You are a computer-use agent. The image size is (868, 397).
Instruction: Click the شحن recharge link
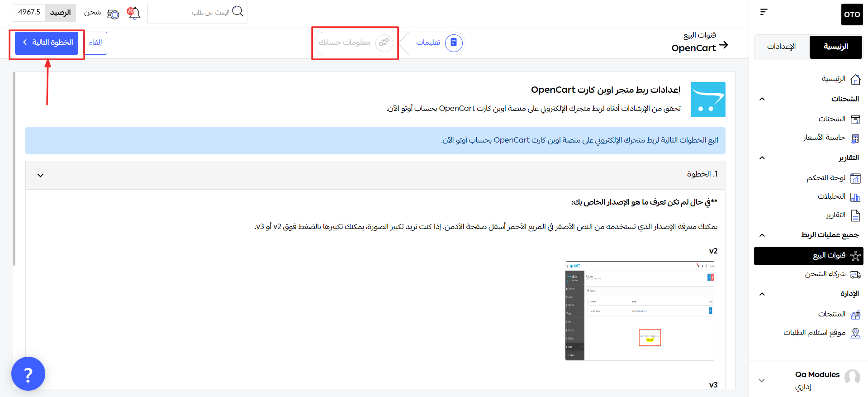pos(93,13)
